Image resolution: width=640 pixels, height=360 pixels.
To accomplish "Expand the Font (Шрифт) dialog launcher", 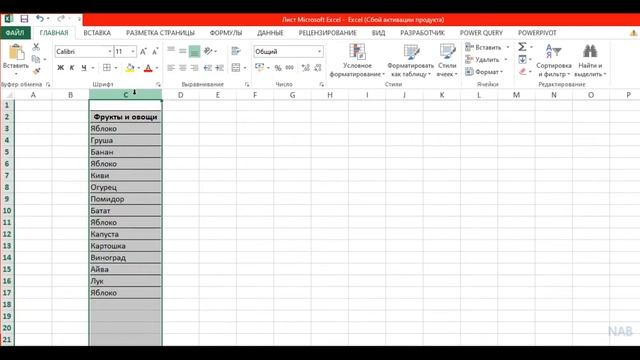I will (158, 84).
